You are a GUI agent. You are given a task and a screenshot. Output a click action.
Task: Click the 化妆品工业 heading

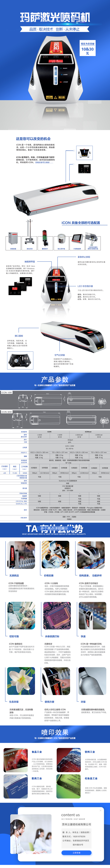(91, 778)
